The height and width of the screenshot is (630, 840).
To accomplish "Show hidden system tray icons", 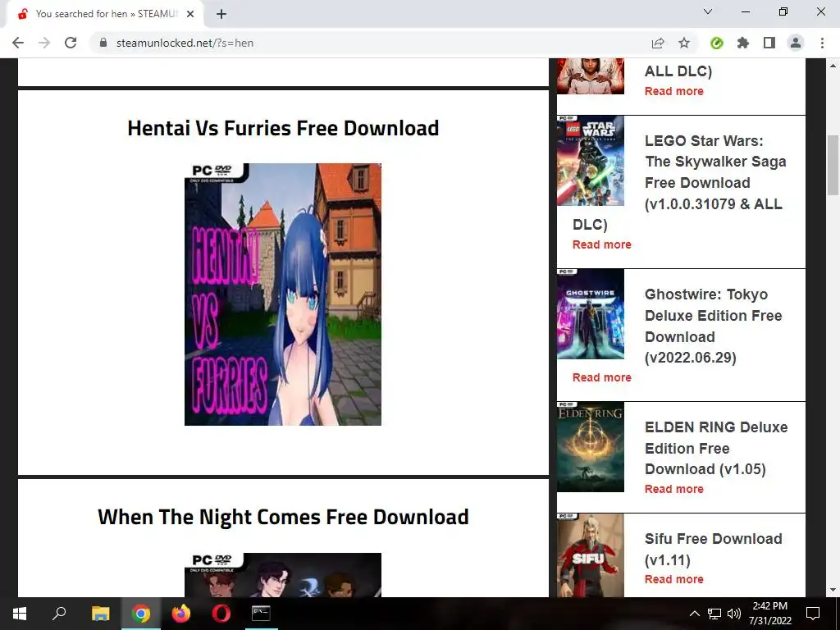I will pyautogui.click(x=694, y=614).
